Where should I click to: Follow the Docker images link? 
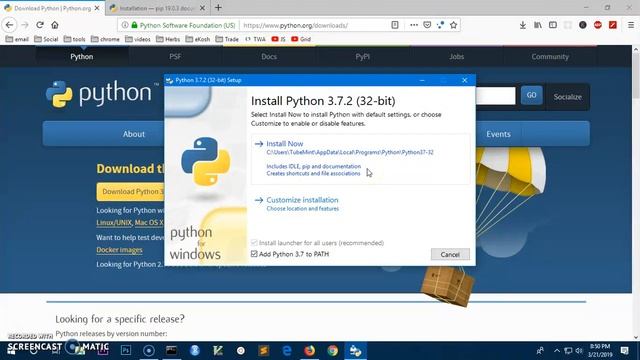(119, 250)
